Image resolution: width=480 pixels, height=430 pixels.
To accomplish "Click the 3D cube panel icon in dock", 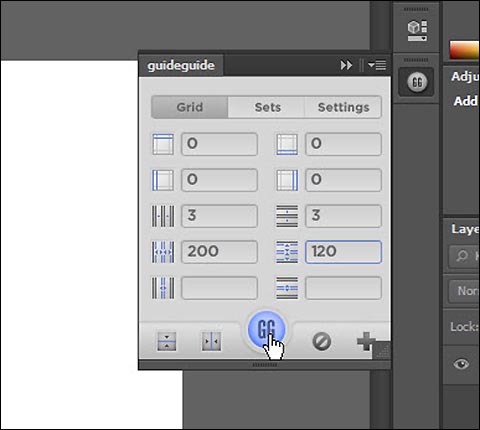I will click(417, 31).
